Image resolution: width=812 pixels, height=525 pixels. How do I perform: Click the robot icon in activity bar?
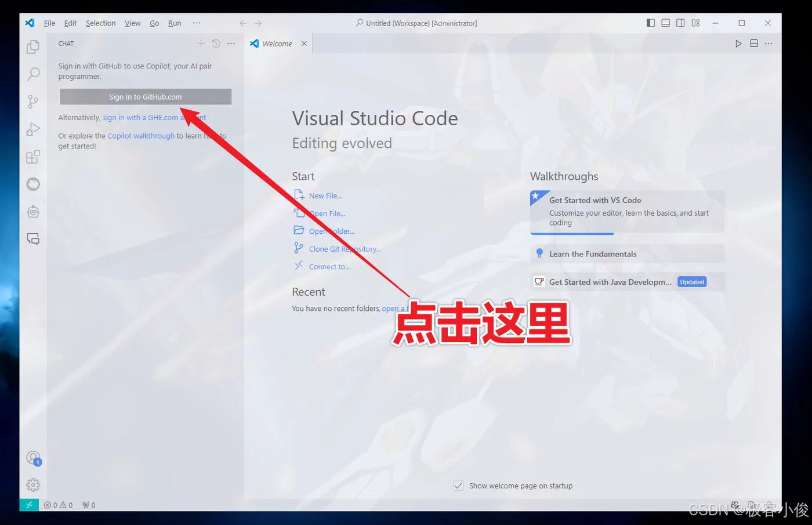coord(33,212)
